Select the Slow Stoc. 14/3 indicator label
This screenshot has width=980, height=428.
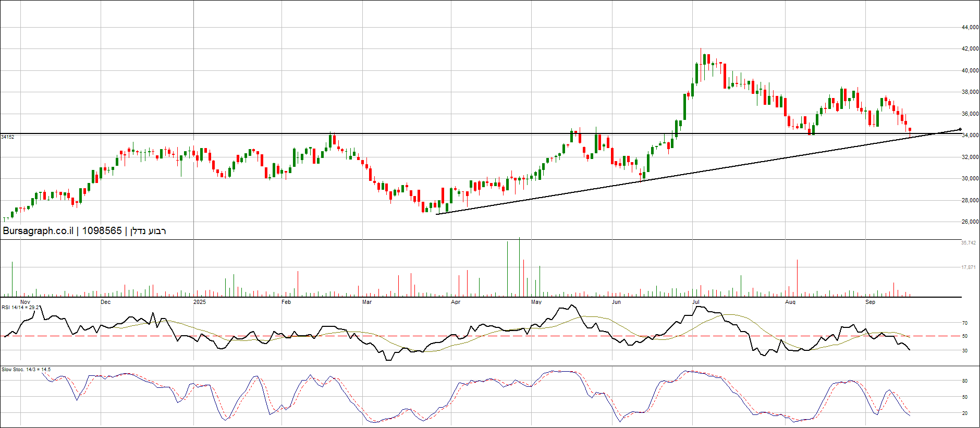pos(26,370)
